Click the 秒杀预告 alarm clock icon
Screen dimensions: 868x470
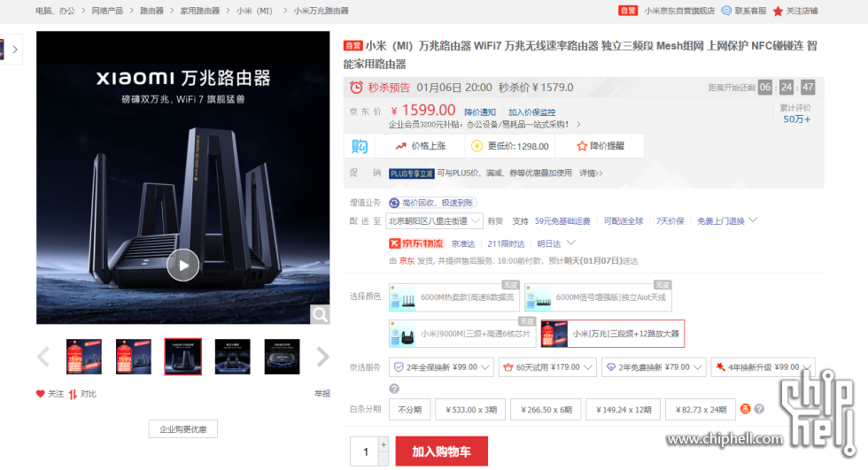coord(356,88)
